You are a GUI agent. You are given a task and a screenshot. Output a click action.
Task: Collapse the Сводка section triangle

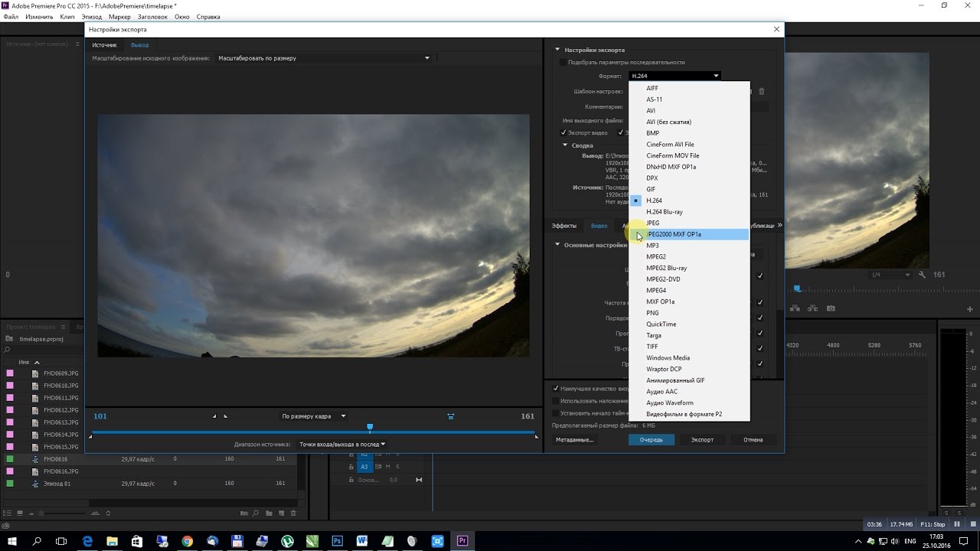pyautogui.click(x=566, y=145)
